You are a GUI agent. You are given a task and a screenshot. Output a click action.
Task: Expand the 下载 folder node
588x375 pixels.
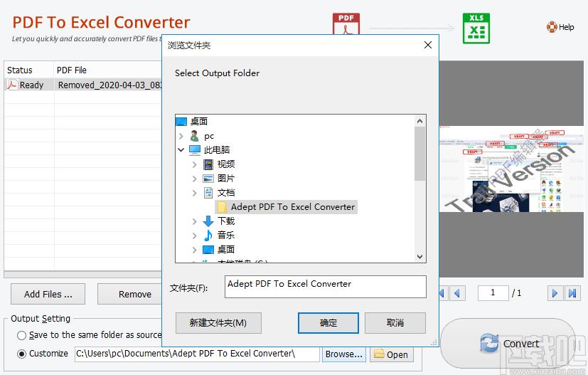194,221
